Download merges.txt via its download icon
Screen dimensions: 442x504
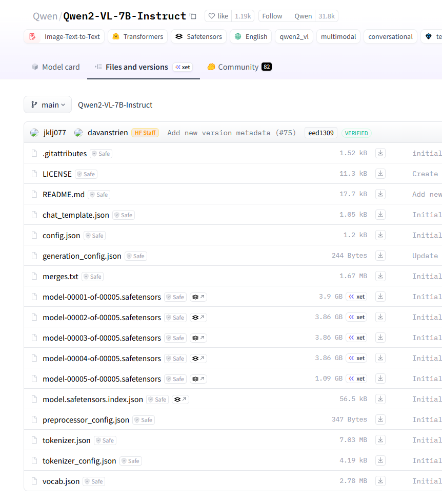tap(380, 276)
